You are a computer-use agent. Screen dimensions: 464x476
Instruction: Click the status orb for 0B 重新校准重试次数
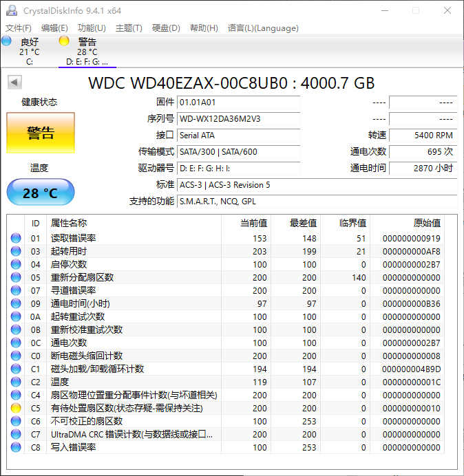[x=16, y=329]
